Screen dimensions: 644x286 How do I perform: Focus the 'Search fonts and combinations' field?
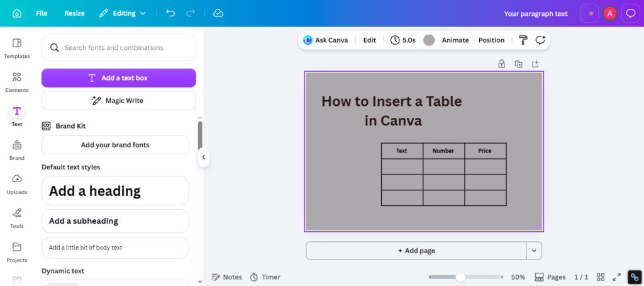119,48
